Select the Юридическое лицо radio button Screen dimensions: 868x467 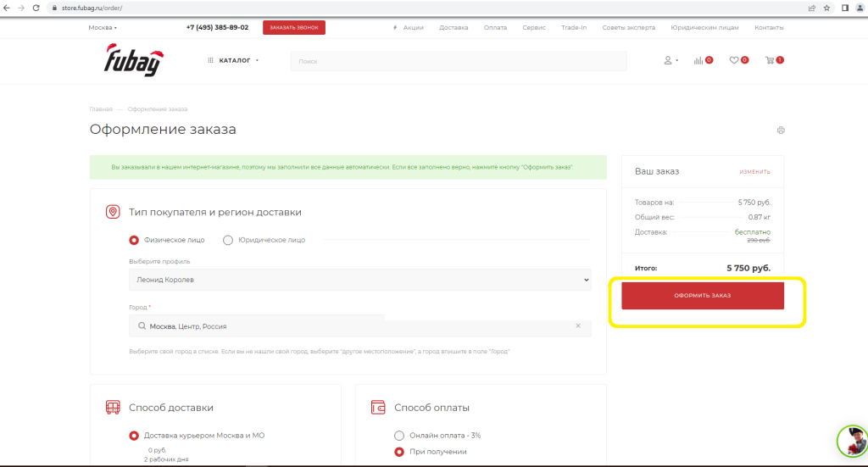pos(228,240)
